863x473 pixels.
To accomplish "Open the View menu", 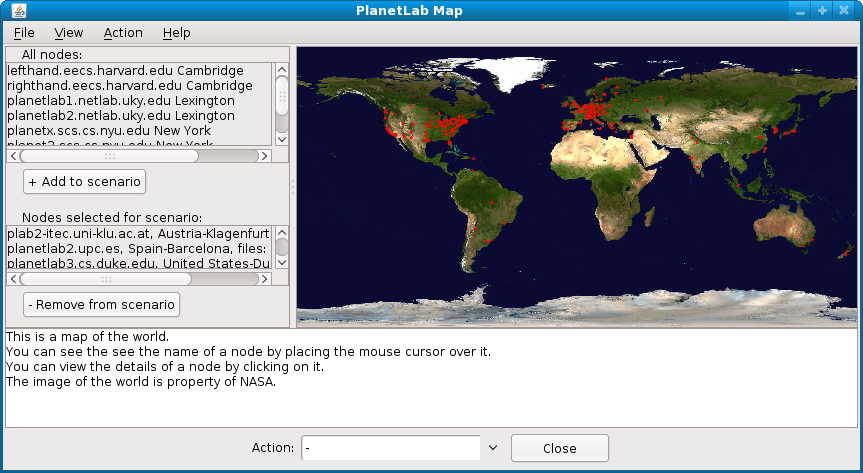I will 69,33.
